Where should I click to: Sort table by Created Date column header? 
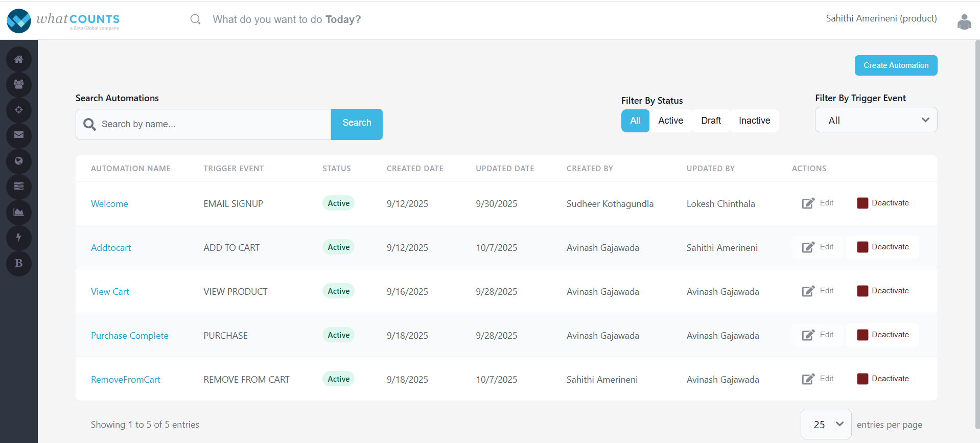[x=415, y=169]
